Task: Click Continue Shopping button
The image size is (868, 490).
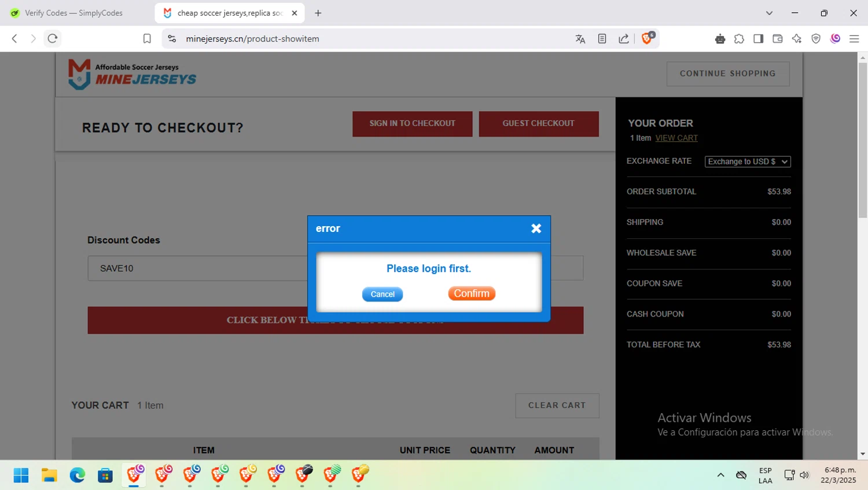Action: click(728, 73)
